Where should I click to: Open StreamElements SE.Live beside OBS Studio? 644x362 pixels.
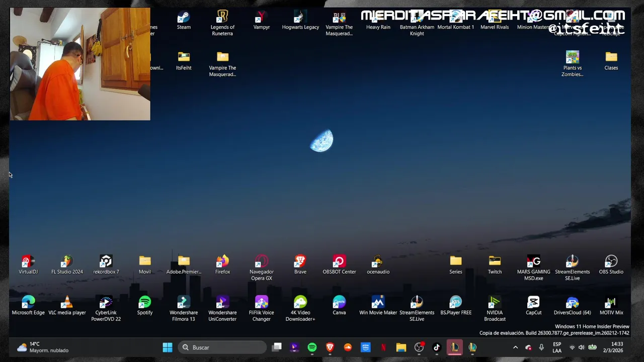pos(573,268)
